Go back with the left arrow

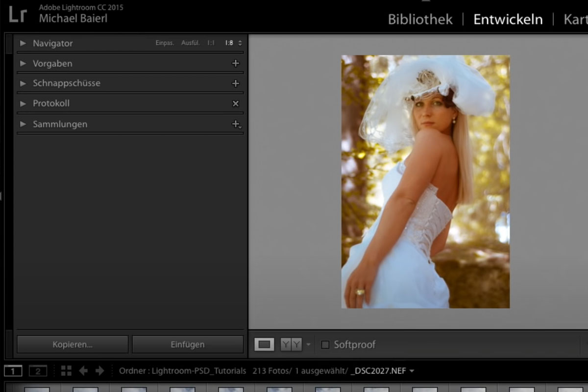[x=83, y=371]
